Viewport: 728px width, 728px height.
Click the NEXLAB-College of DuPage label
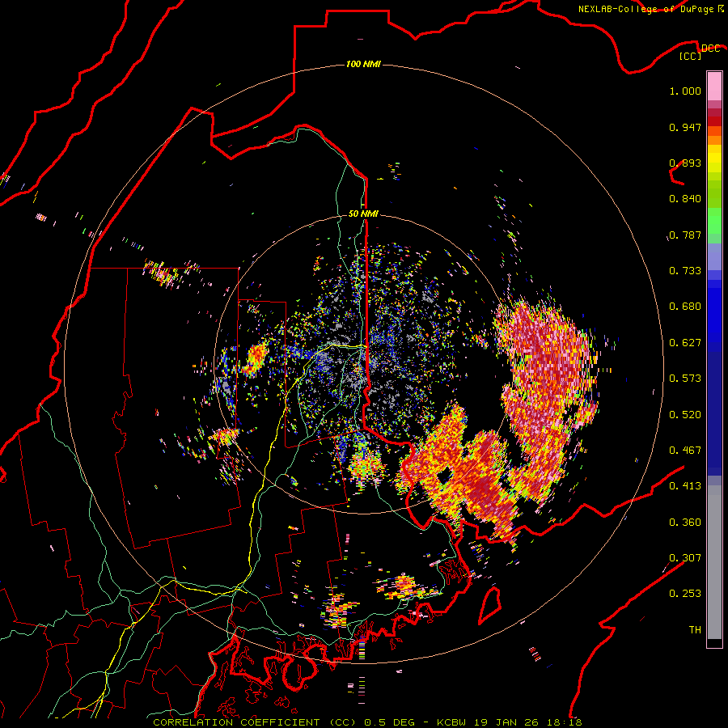(650, 9)
